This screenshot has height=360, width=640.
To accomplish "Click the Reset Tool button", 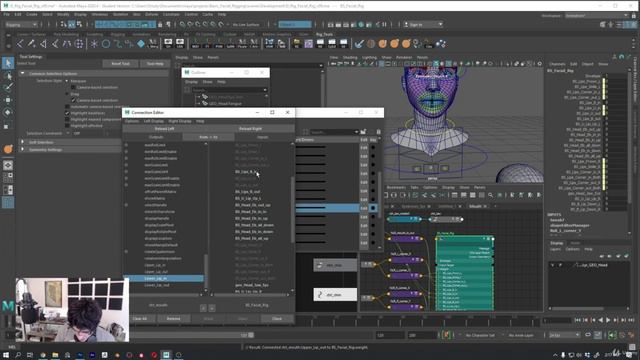I will 120,64.
